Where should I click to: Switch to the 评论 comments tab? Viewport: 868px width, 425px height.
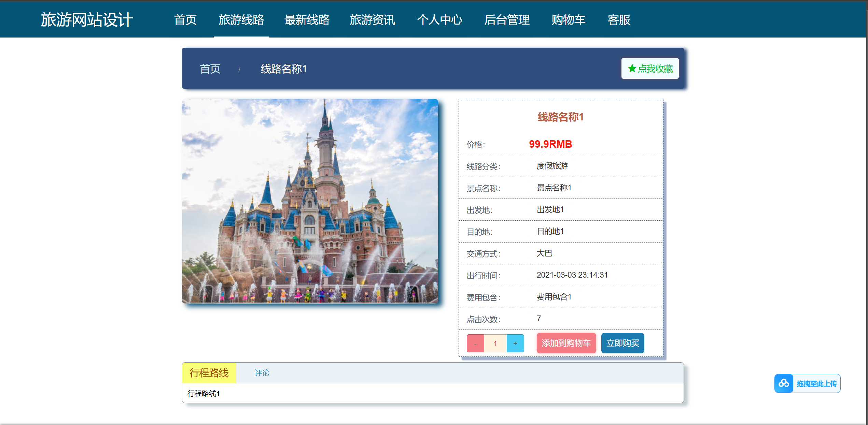tap(262, 373)
